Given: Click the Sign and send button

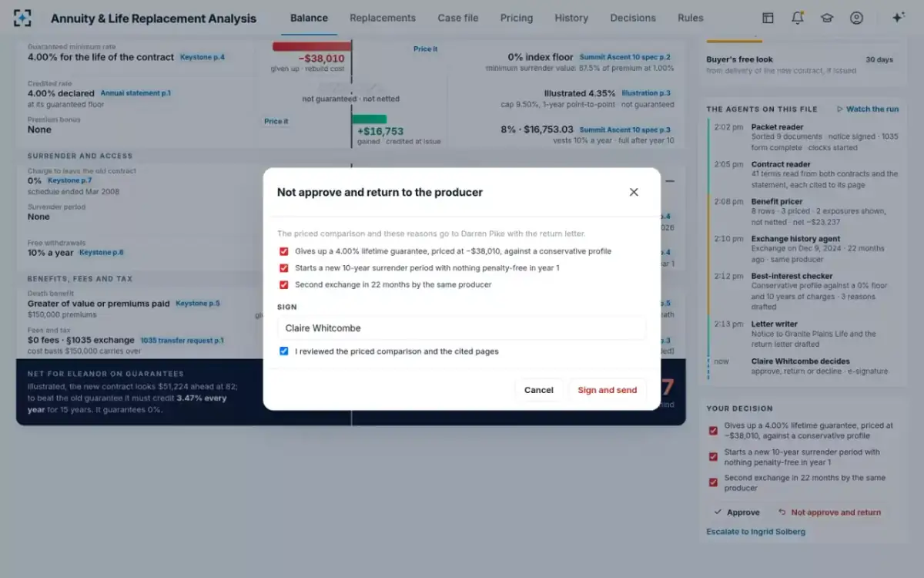Looking at the screenshot, I should (x=608, y=390).
